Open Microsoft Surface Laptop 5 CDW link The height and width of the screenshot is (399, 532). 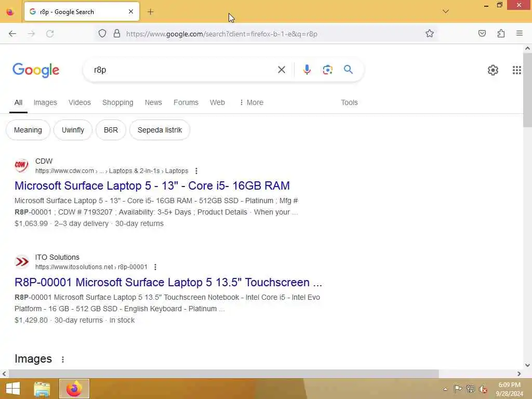tap(152, 185)
